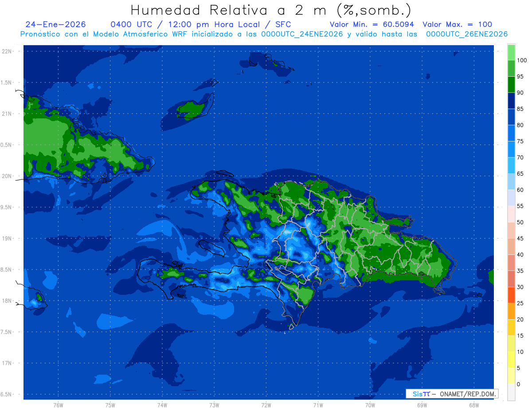The height and width of the screenshot is (411, 532).
Task: Pick the lavender swatch between 55 and 60
Action: pos(511,198)
